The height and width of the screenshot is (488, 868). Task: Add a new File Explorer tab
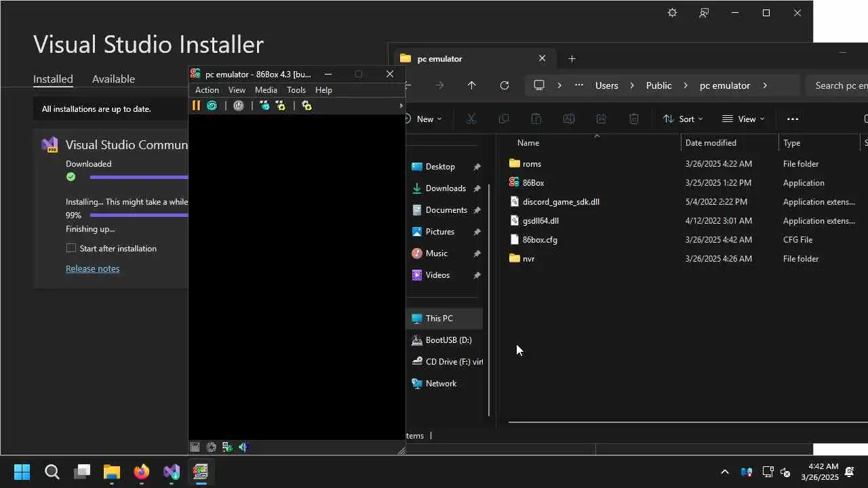(x=572, y=59)
